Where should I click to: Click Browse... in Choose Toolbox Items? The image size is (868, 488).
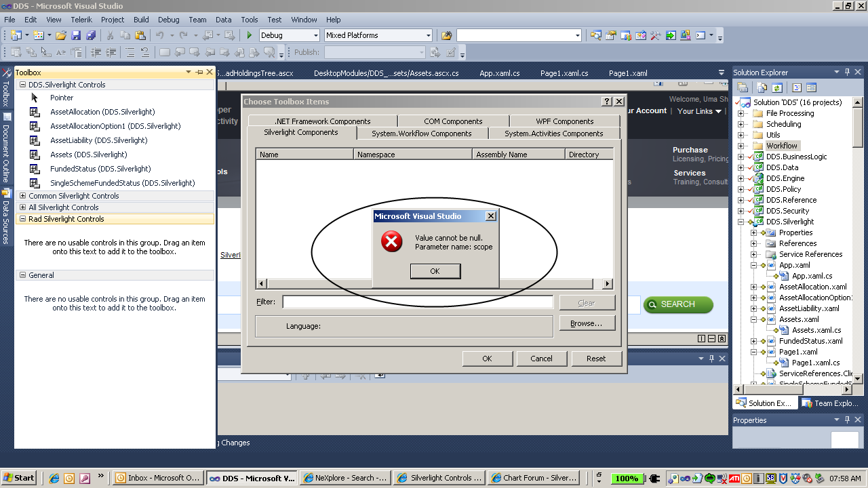pos(587,323)
